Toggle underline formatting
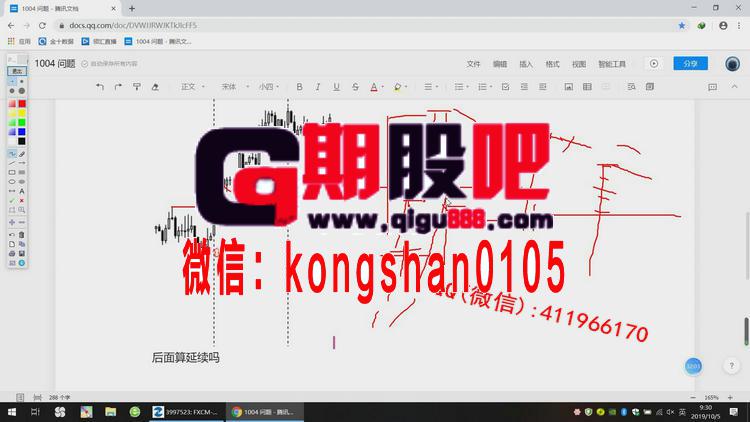Viewport: 750px width, 422px height. point(336,87)
